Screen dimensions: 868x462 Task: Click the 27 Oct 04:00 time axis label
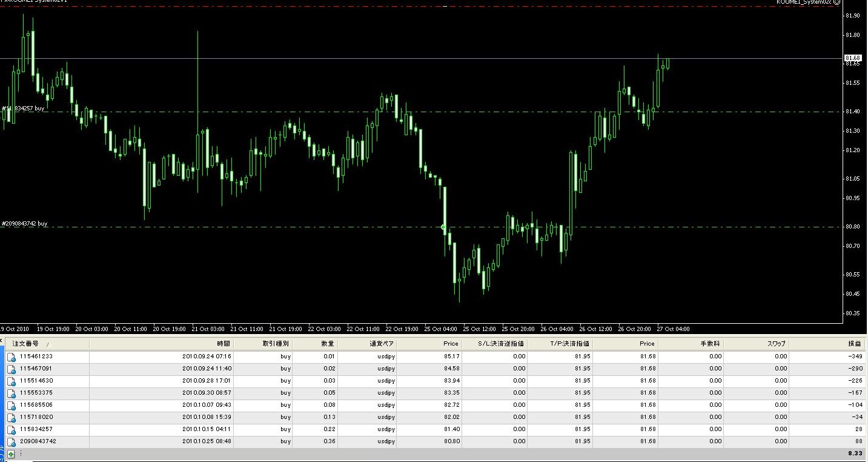click(x=674, y=329)
